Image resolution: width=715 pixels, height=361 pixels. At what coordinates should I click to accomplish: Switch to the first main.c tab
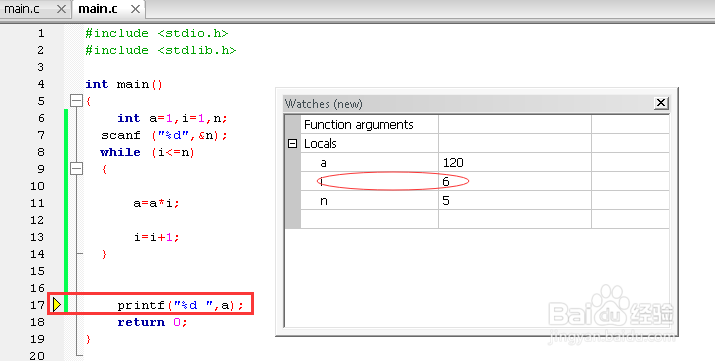pos(21,9)
